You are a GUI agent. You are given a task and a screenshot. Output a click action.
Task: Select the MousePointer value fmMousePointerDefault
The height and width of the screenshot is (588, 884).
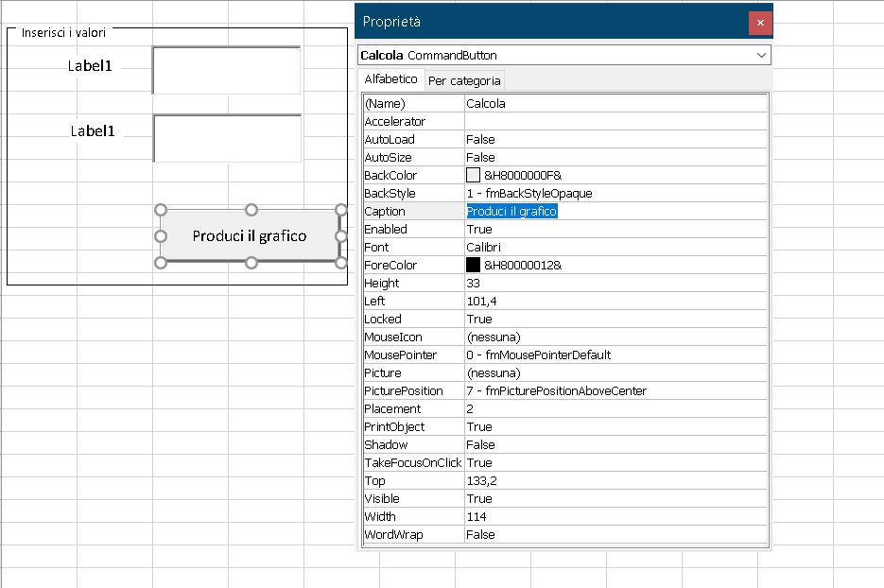pyautogui.click(x=615, y=355)
